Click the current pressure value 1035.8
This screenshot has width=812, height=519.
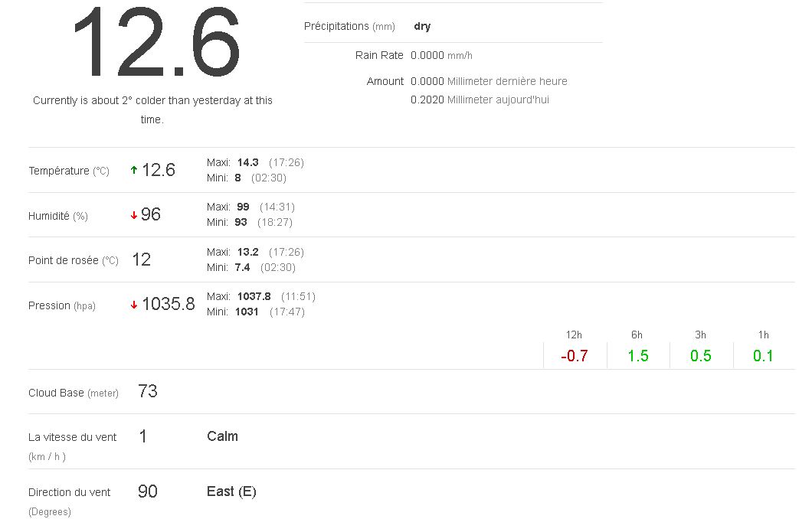point(169,305)
